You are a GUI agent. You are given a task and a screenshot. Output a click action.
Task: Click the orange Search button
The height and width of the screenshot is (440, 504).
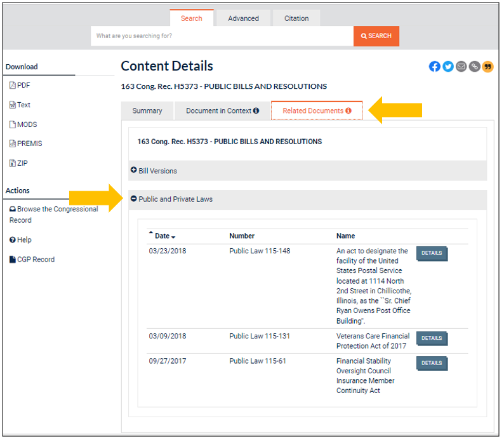click(x=376, y=36)
